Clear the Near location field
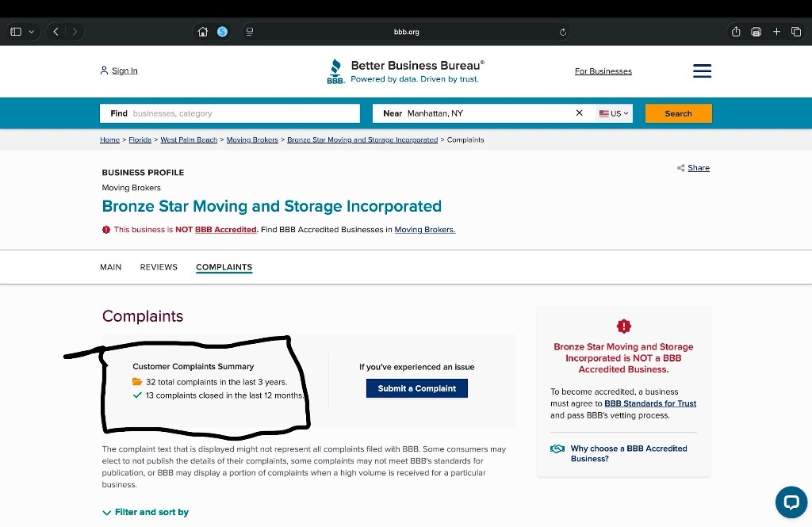 point(579,113)
